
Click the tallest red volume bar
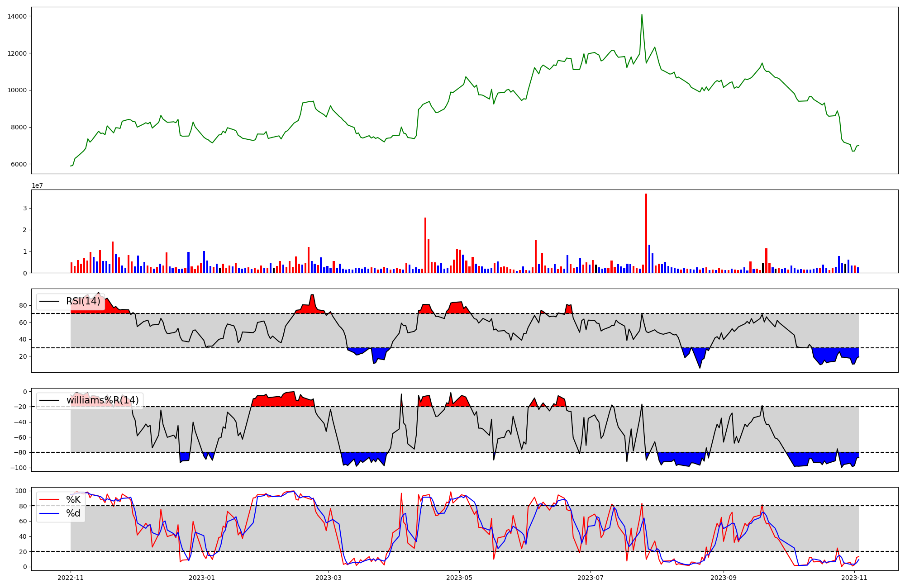pos(646,233)
